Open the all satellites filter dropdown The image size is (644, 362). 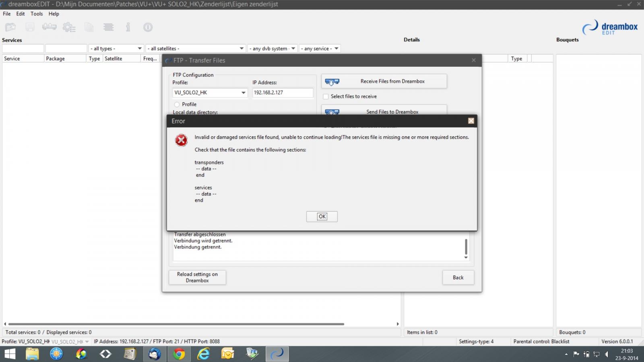pyautogui.click(x=242, y=48)
